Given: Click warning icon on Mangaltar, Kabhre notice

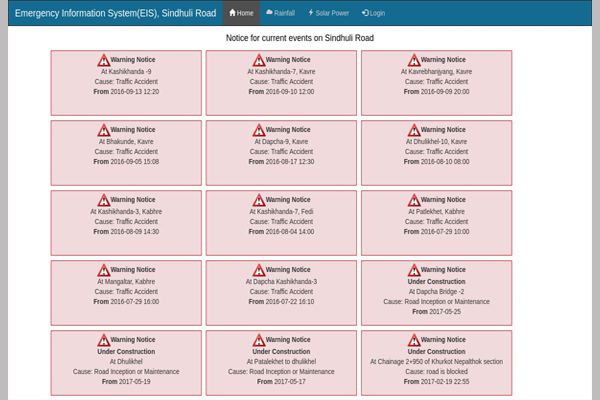Looking at the screenshot, I should (x=103, y=270).
